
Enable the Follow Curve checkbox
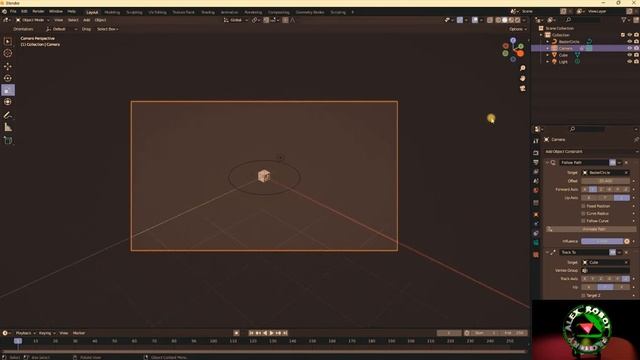(x=583, y=221)
